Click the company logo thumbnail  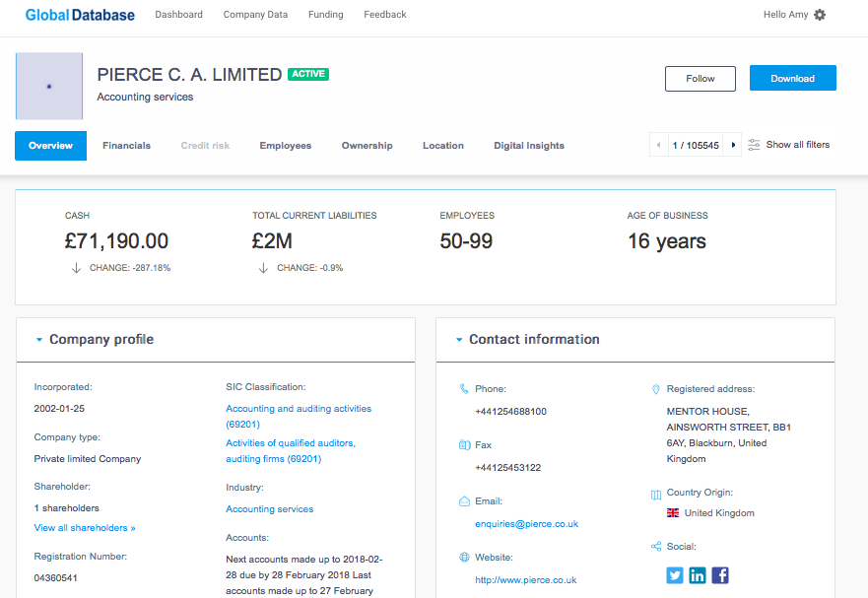[x=49, y=87]
